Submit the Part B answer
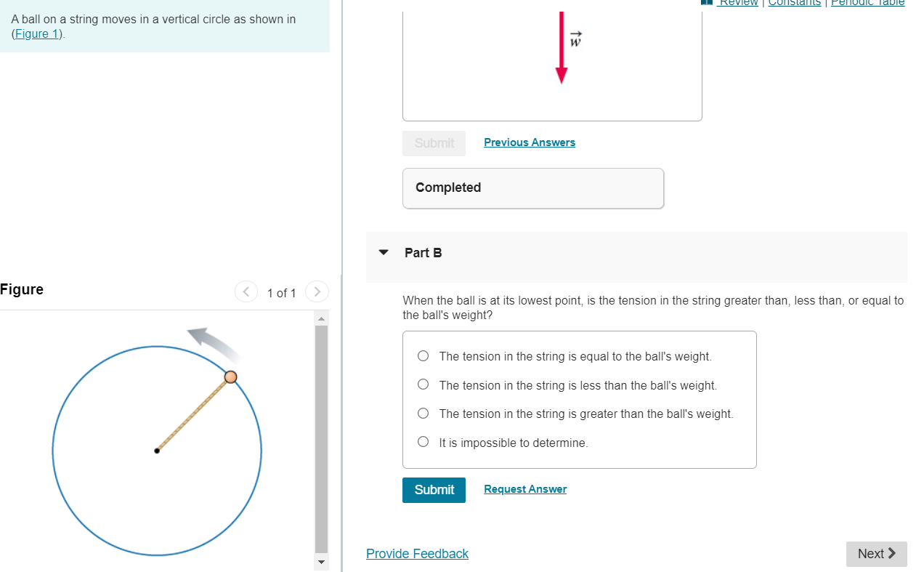 click(x=434, y=490)
